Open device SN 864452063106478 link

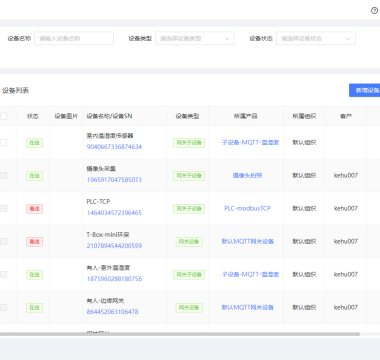pos(112,312)
